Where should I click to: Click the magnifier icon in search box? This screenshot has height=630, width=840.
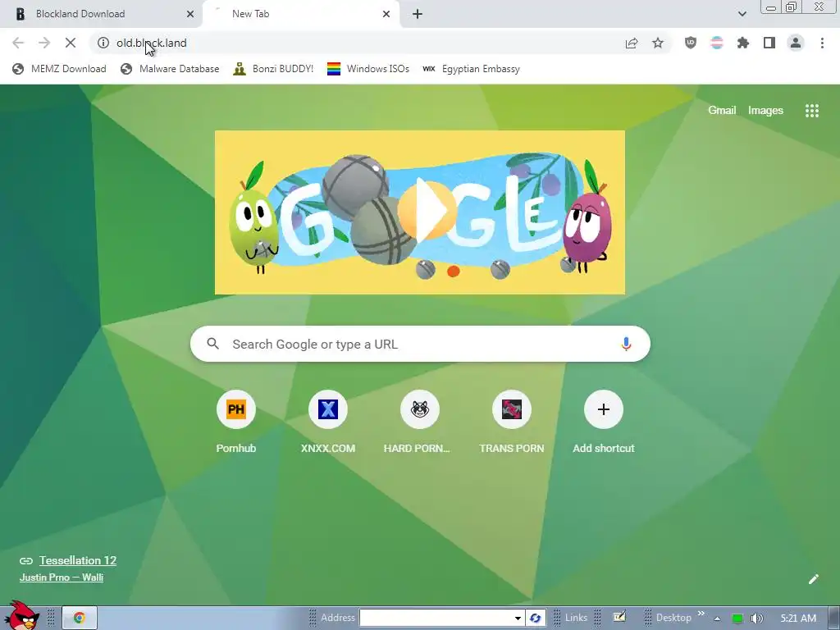pyautogui.click(x=212, y=344)
